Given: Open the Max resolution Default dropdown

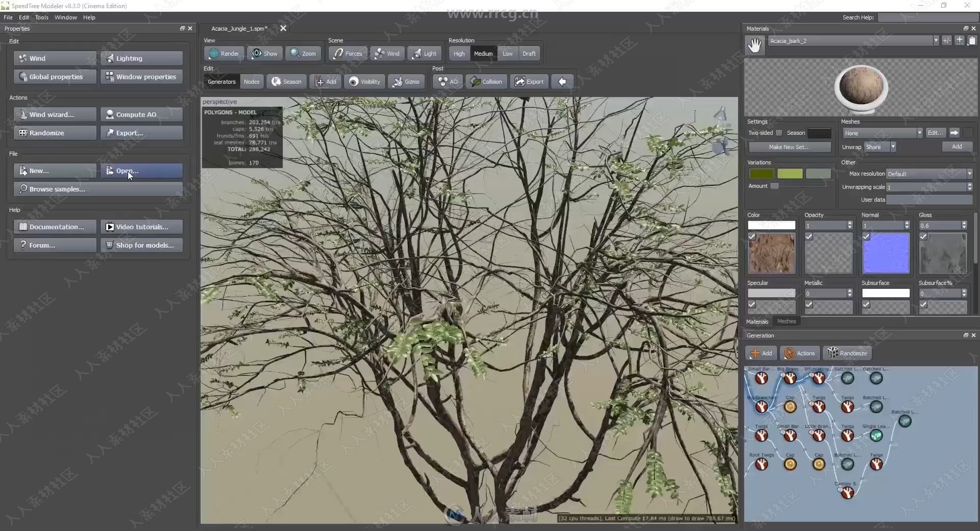Looking at the screenshot, I should (929, 174).
